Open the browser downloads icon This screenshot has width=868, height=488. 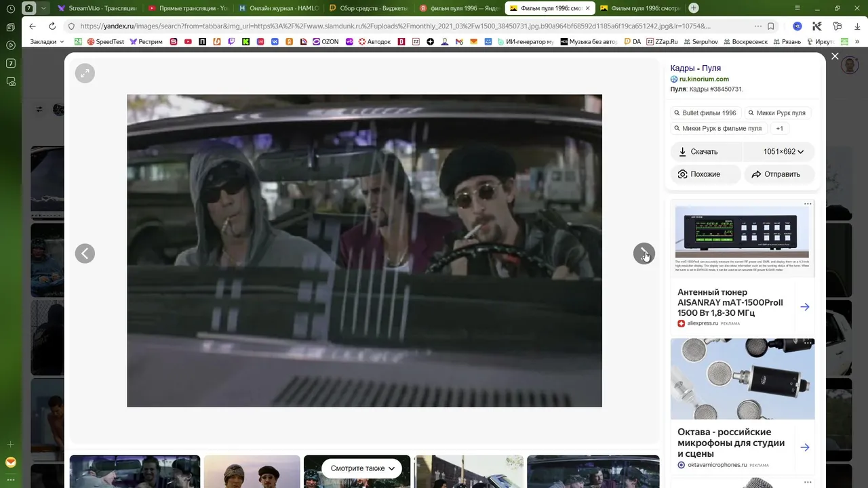(x=856, y=26)
